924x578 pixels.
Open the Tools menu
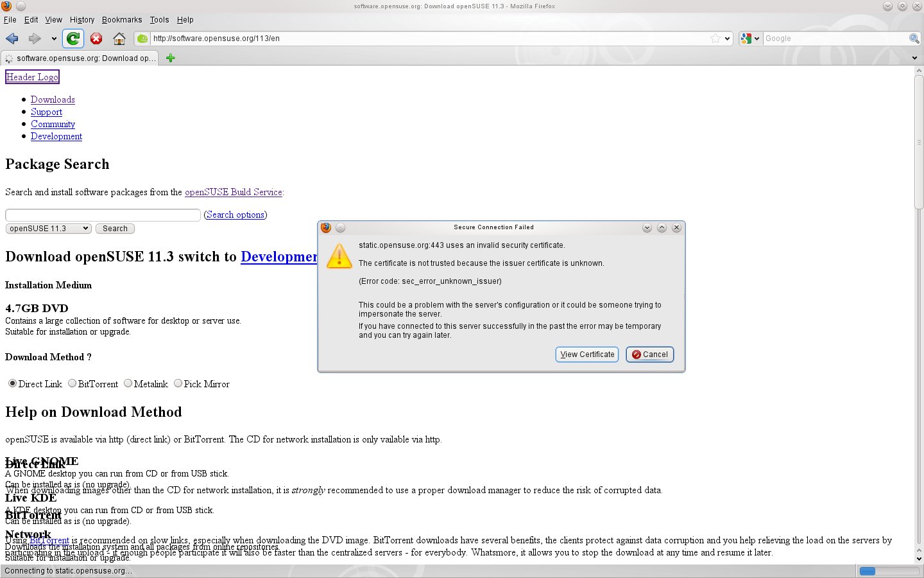[x=159, y=20]
